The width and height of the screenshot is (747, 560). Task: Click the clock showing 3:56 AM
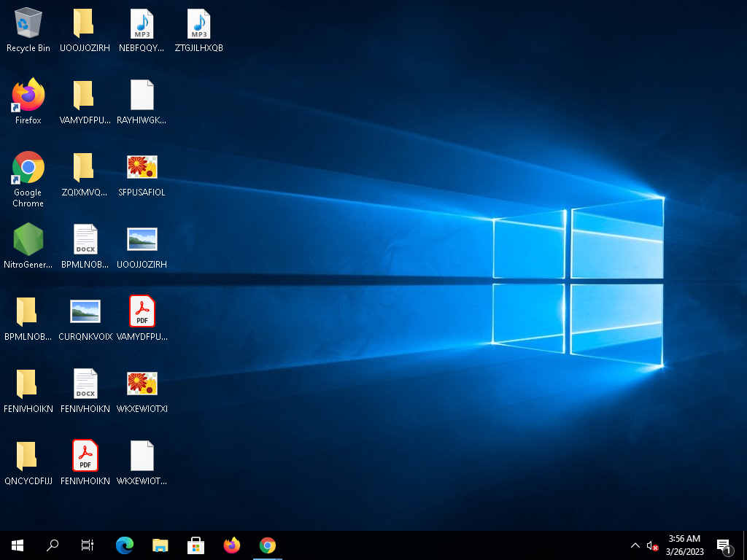[684, 545]
